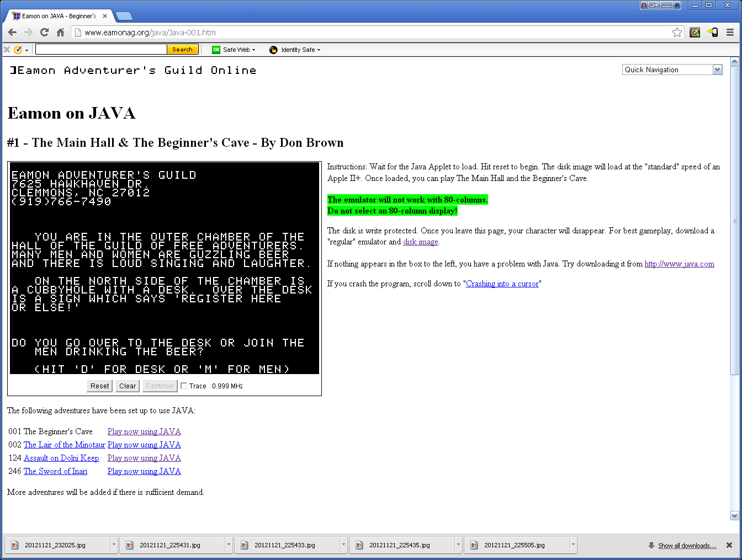
Task: Click the Reset button under the emulator
Action: click(100, 386)
